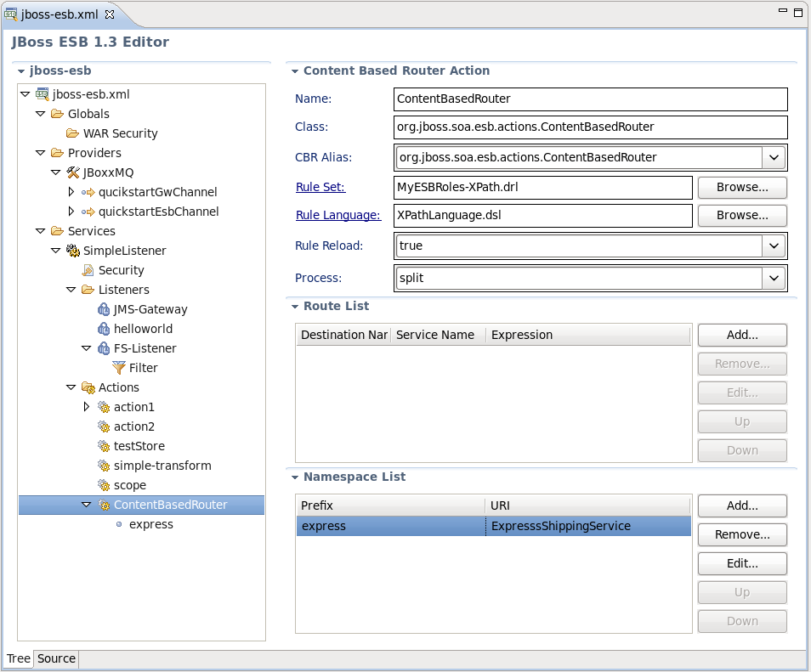Click the qucikstartGwChannel channel icon
This screenshot has width=811, height=672.
(x=88, y=192)
